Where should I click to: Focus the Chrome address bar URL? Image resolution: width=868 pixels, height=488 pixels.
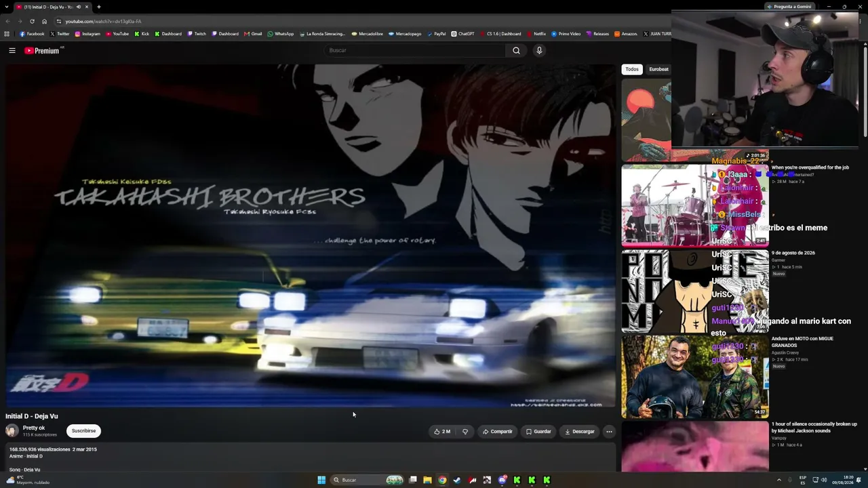coord(103,22)
